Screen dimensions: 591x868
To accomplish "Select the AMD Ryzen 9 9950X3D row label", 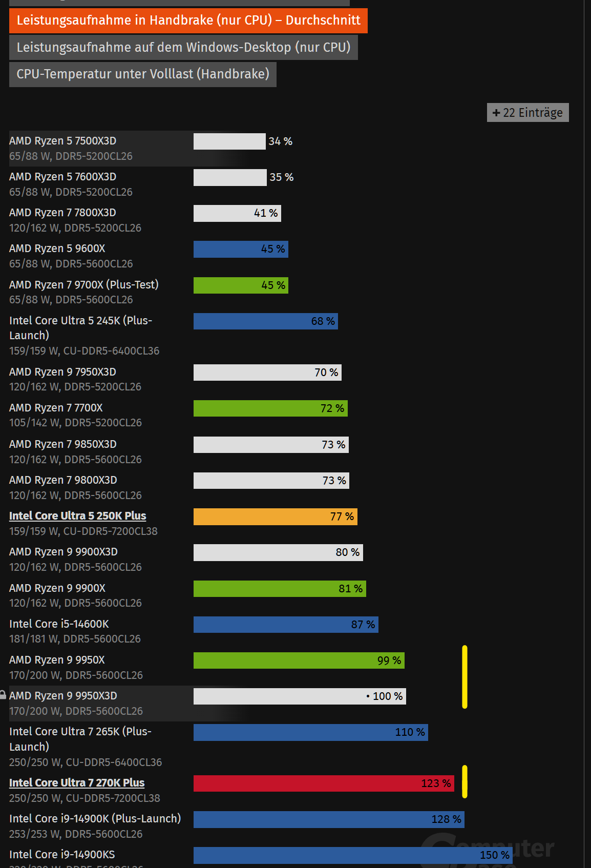I will (x=63, y=696).
